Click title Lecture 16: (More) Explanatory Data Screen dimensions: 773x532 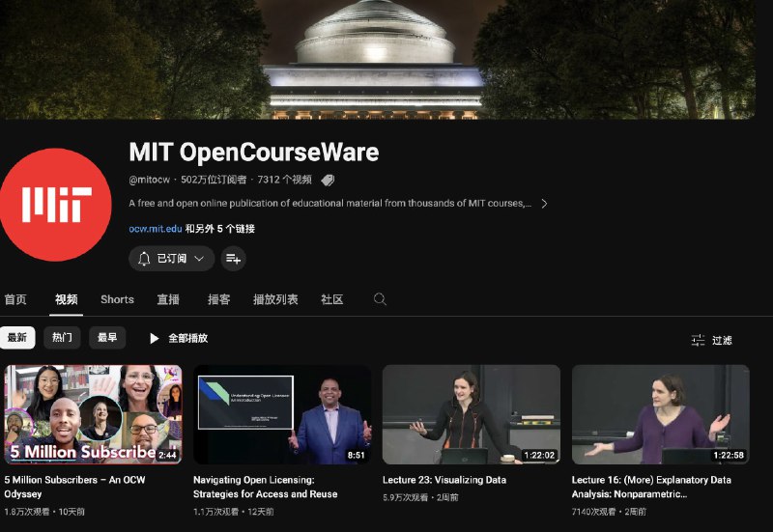(651, 487)
